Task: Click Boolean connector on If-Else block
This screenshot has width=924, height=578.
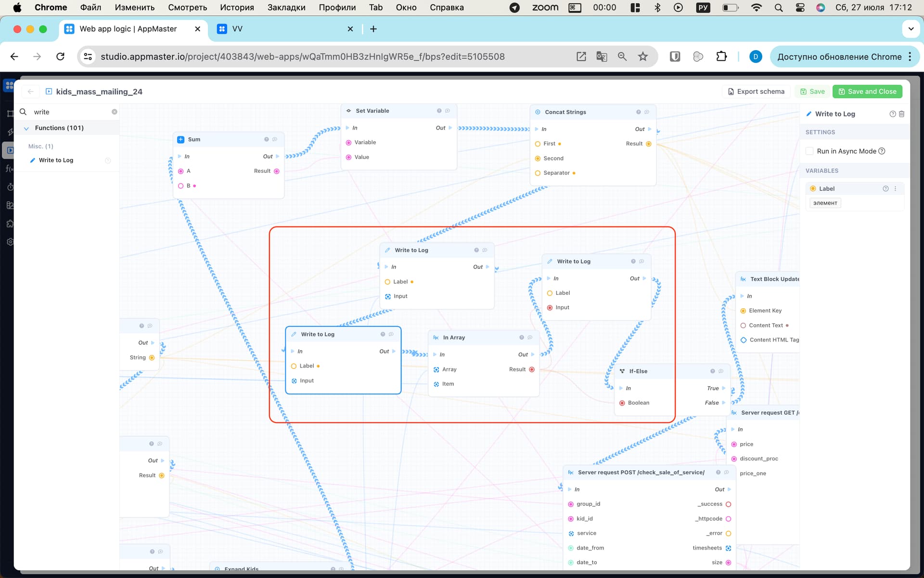Action: pos(622,403)
